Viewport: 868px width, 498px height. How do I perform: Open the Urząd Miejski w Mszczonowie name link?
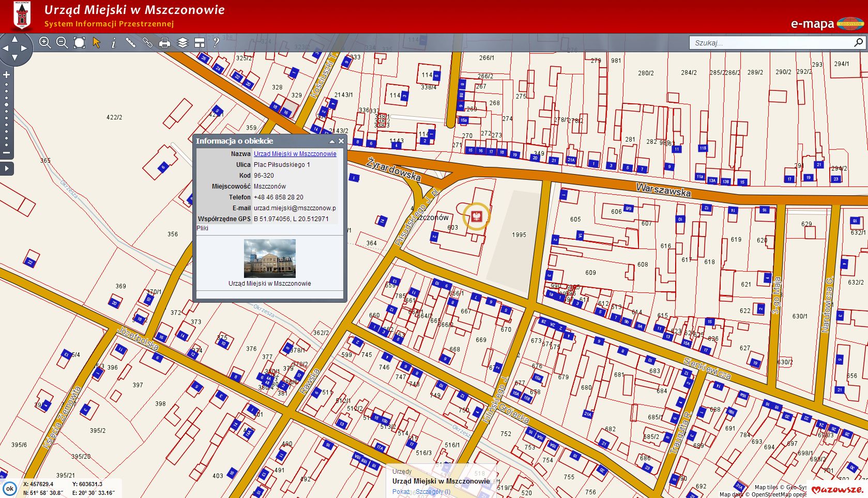[295, 154]
